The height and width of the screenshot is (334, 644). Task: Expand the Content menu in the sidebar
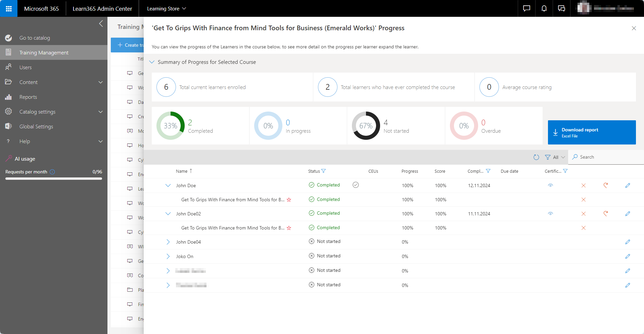click(100, 82)
